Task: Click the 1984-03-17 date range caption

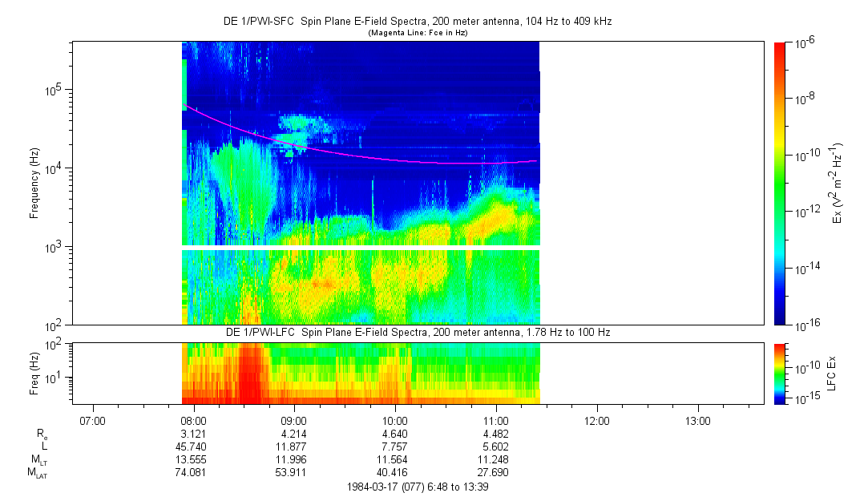Action: coord(418,487)
